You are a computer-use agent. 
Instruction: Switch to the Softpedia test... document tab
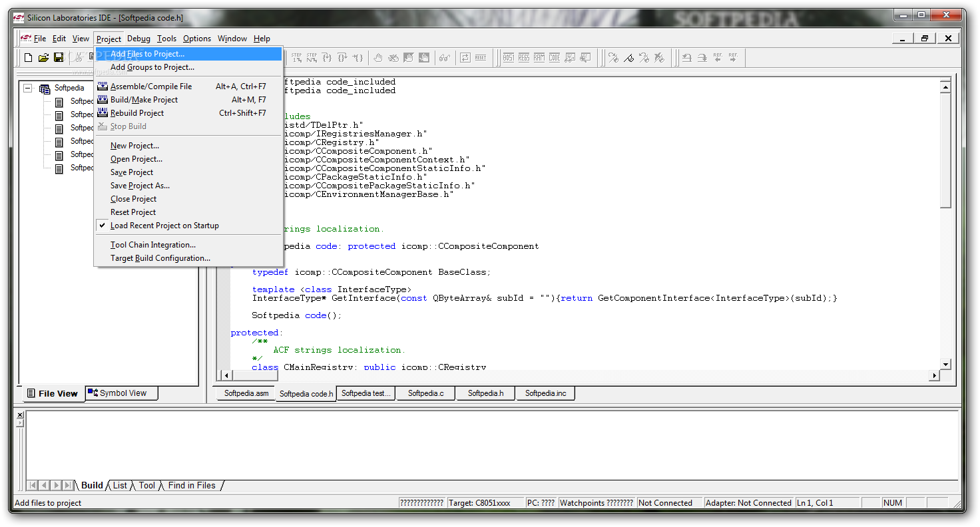[x=366, y=393]
